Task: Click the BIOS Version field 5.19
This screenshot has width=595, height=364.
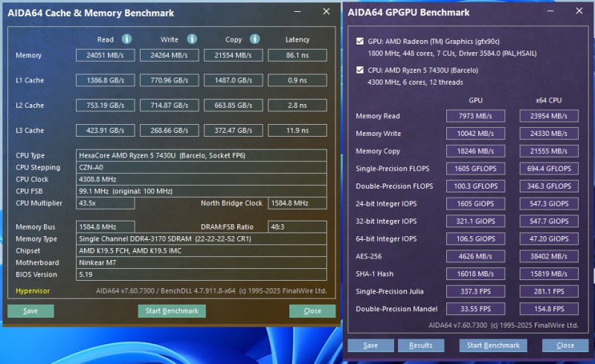Action: click(x=202, y=275)
